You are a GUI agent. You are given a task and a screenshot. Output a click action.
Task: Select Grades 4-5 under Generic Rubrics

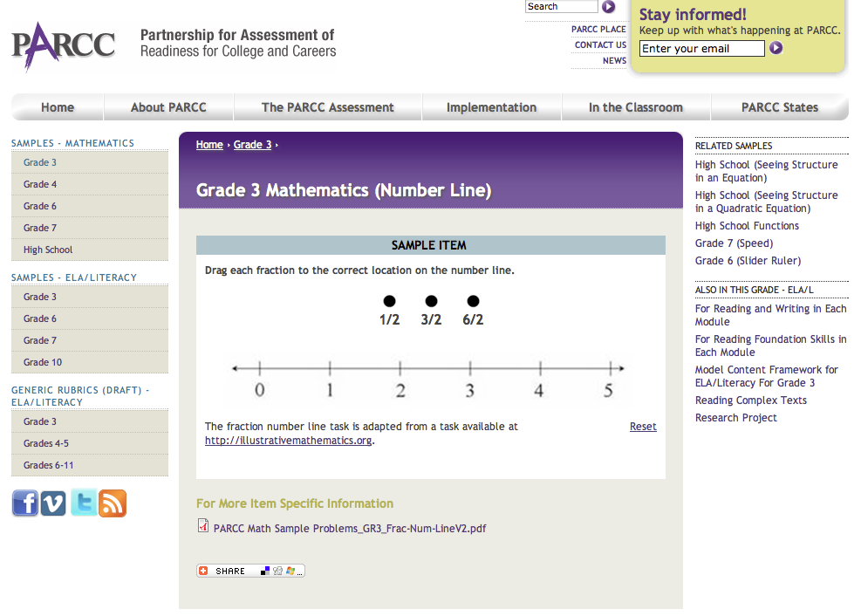tap(90, 443)
